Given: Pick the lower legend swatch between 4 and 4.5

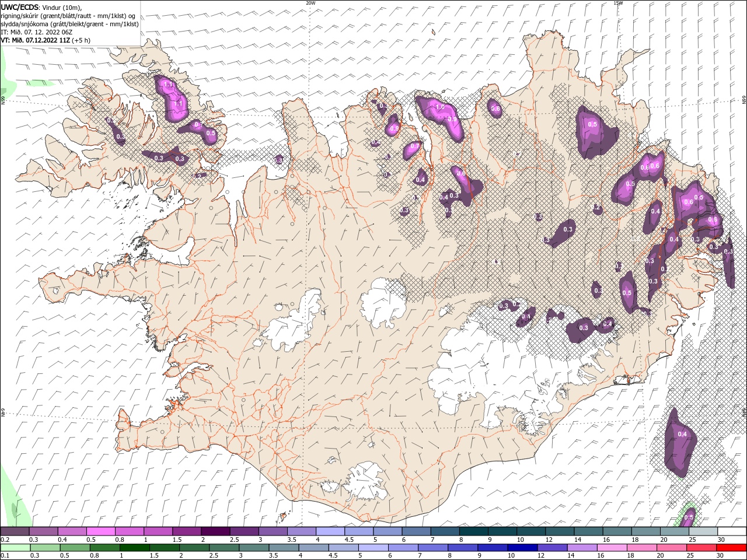Looking at the screenshot, I should pos(314,548).
